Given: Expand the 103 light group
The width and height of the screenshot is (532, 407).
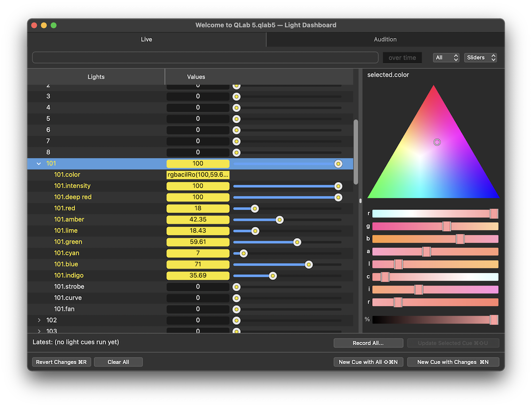Looking at the screenshot, I should coord(39,331).
